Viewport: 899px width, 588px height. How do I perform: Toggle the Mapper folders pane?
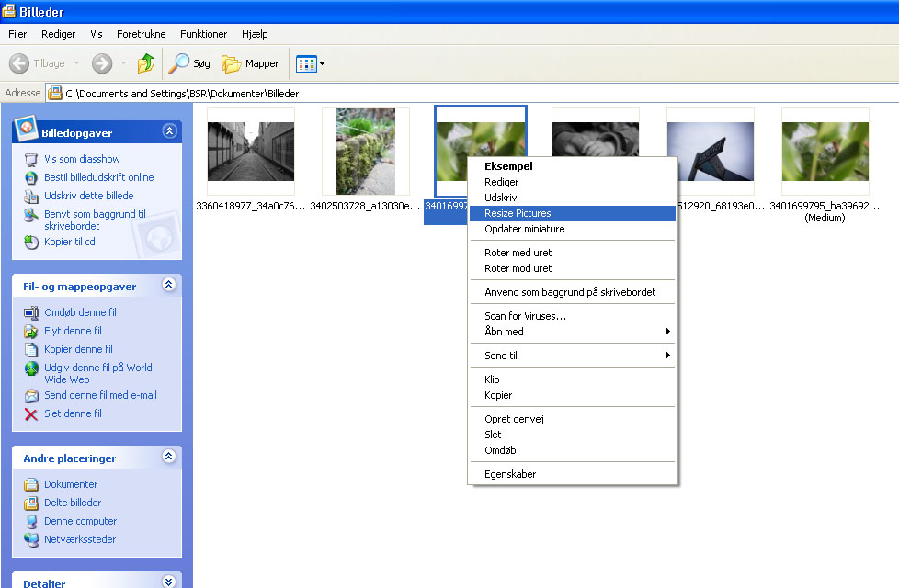tap(250, 63)
